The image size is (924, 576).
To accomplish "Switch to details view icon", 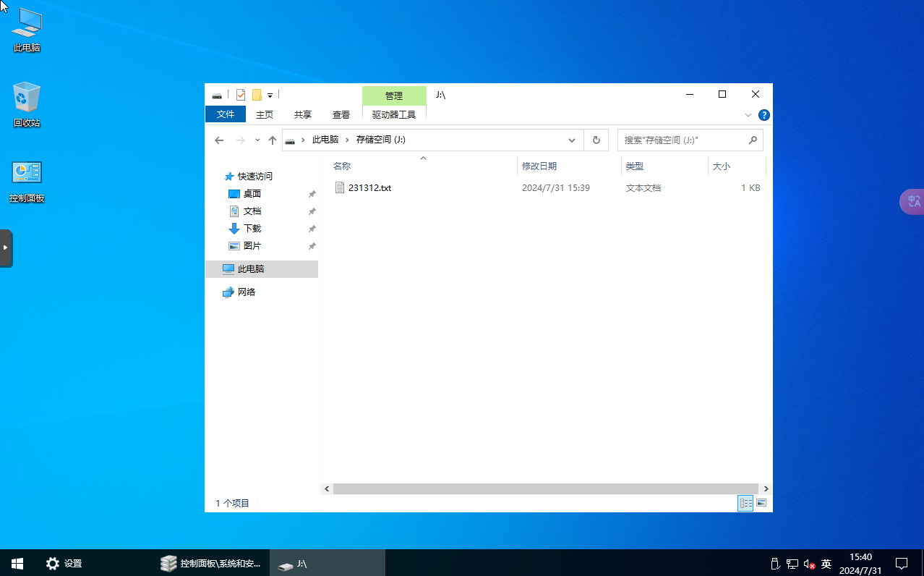I will tap(745, 503).
